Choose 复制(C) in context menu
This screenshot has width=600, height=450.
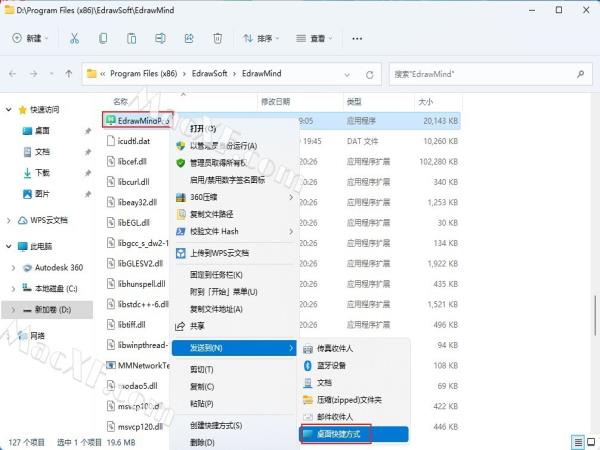[234, 386]
